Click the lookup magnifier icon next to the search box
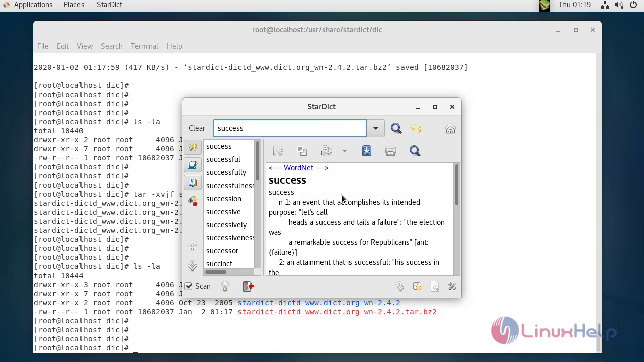Screen dimensions: 644x362 coord(396,128)
